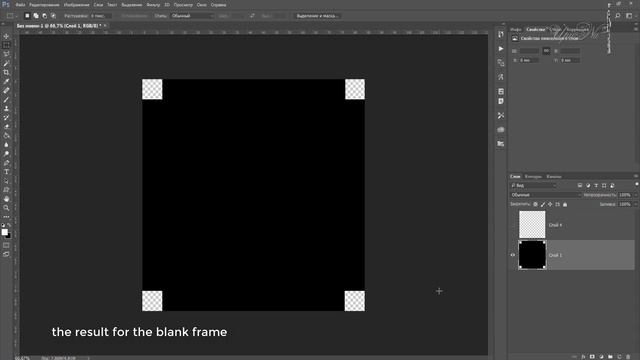Select the Blur tool
Image resolution: width=640 pixels, height=360 pixels.
[x=6, y=144]
